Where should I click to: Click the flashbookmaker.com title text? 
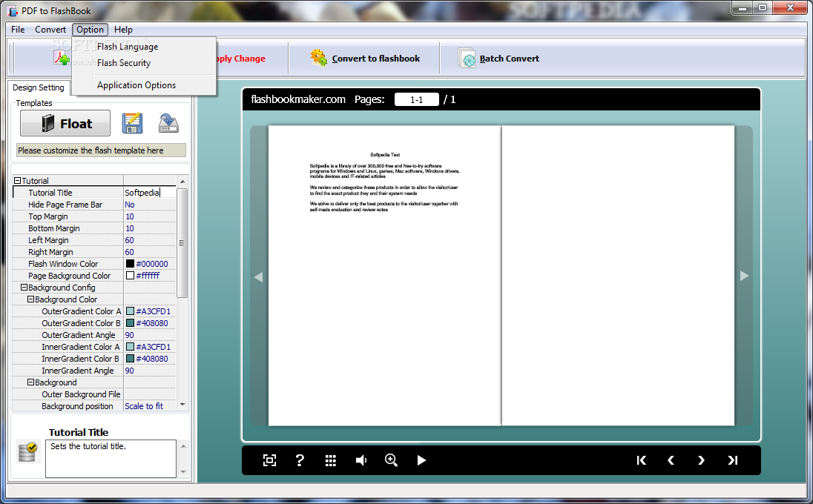click(298, 99)
